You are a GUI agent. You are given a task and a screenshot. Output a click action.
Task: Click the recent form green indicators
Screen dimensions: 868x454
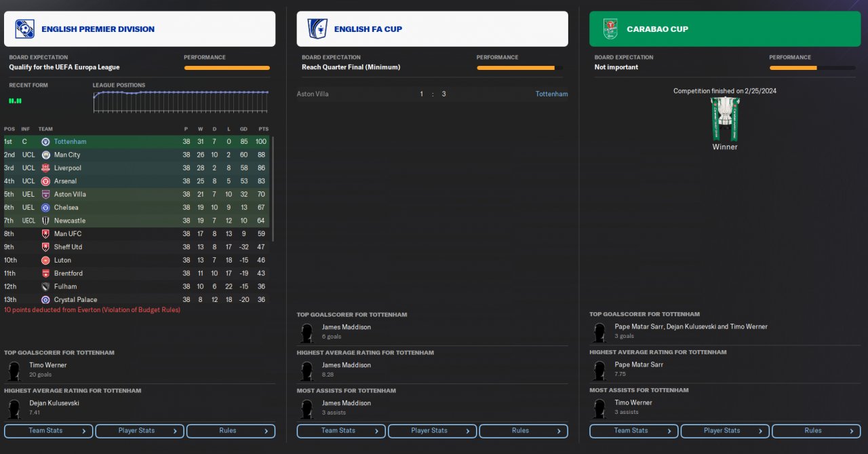coord(15,100)
